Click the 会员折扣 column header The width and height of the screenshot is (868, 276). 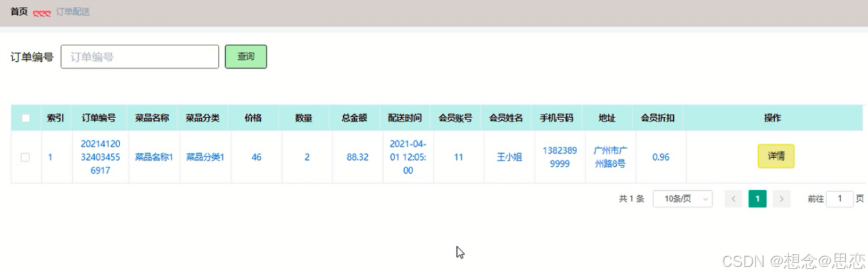(657, 118)
